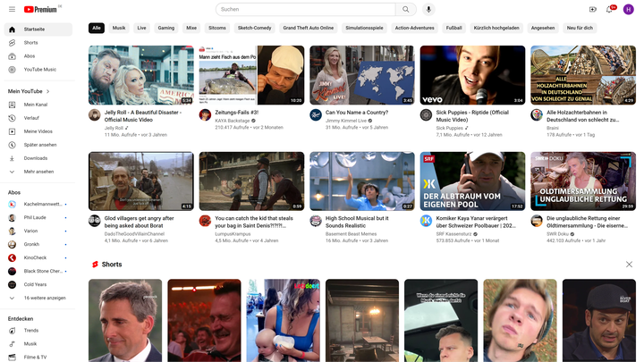
Task: Open KinoCheck subscription channel
Action: click(x=38, y=257)
